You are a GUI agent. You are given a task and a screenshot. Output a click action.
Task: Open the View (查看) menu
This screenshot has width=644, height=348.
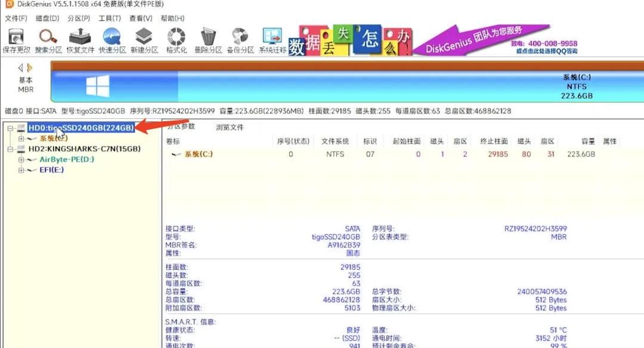point(141,18)
